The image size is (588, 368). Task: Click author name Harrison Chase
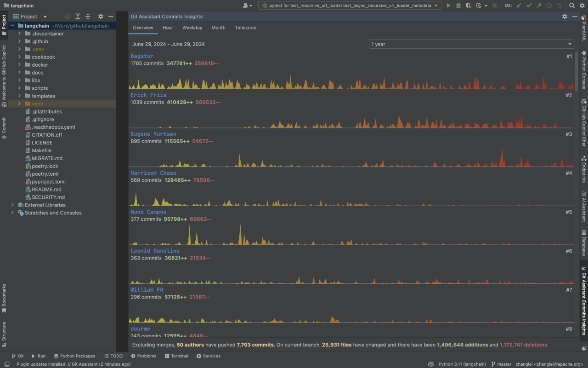coord(153,173)
